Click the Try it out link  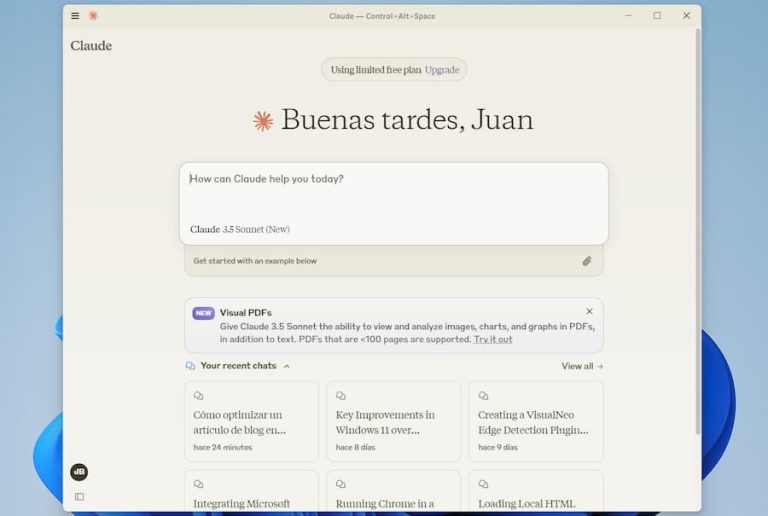(x=493, y=339)
